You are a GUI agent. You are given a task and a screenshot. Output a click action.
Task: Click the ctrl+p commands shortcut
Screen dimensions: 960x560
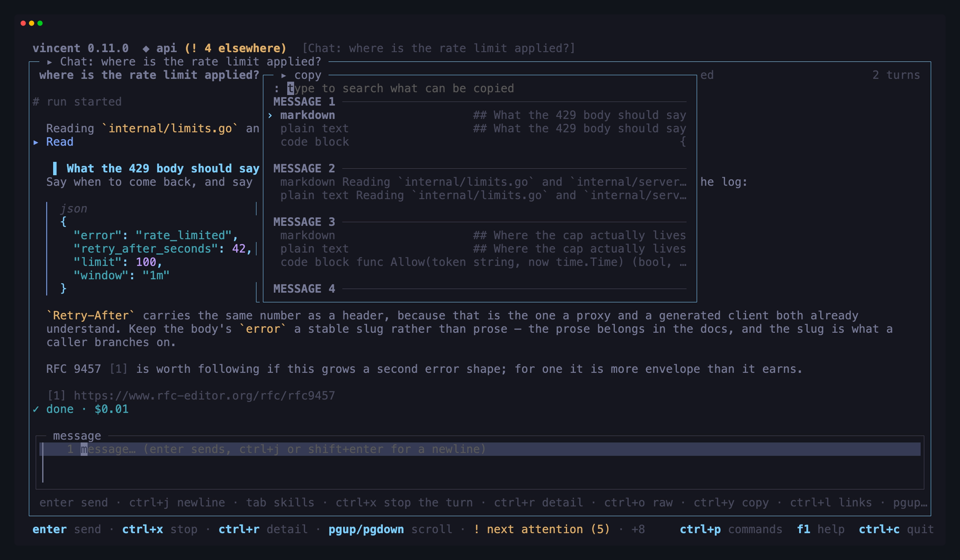731,530
